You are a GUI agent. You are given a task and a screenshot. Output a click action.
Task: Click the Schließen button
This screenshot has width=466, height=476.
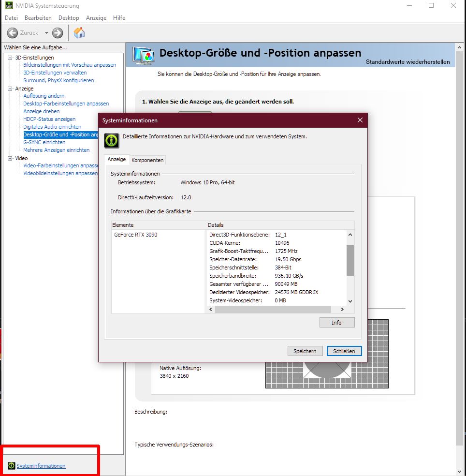[x=344, y=351]
